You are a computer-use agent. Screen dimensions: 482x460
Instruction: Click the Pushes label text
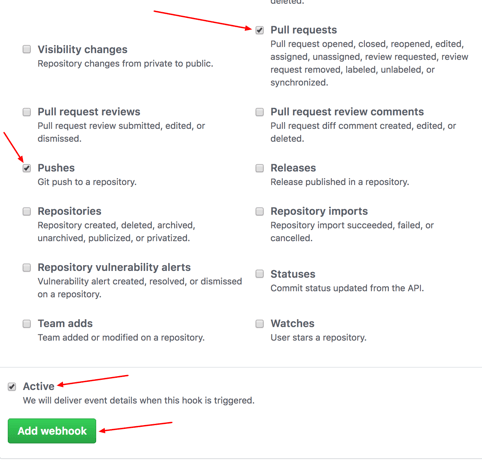click(x=56, y=168)
